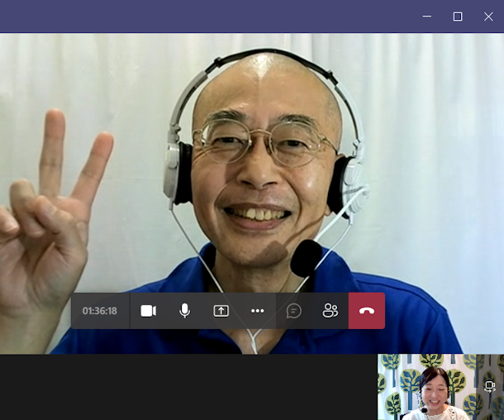Open the share screen tray
This screenshot has width=504, height=420.
click(221, 311)
